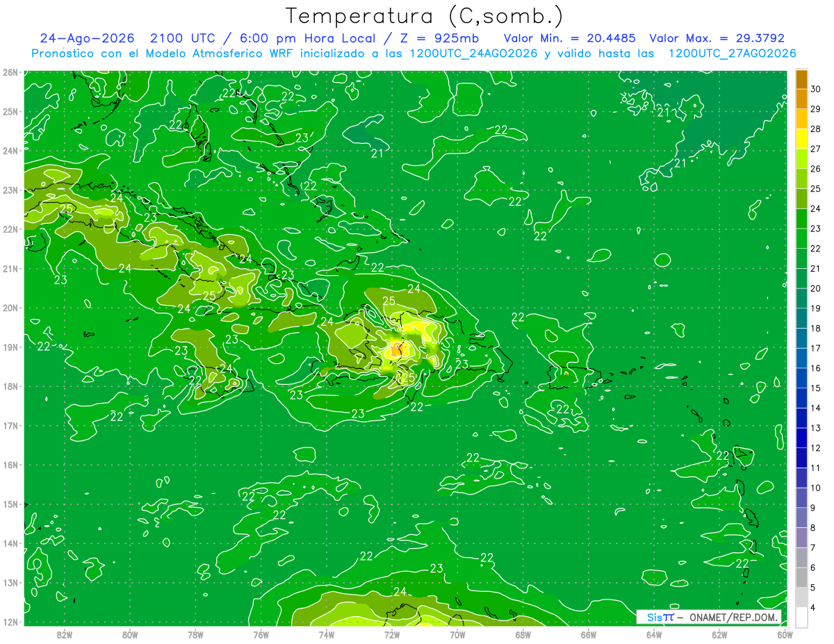Pick the yellow colorbar segment between 27 and 28

click(801, 139)
